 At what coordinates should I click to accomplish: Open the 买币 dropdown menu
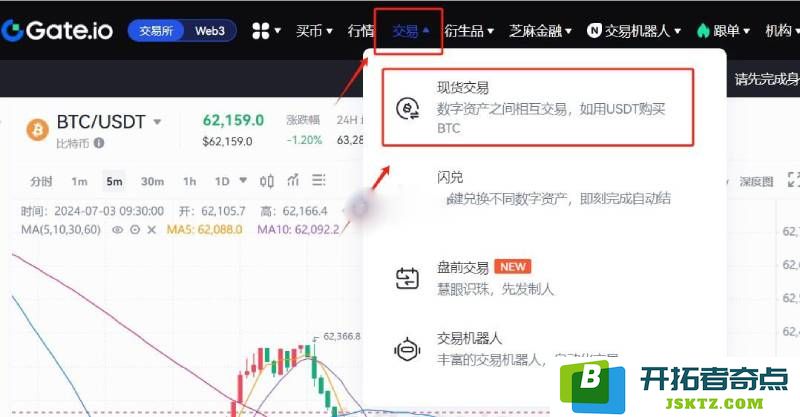click(x=314, y=31)
